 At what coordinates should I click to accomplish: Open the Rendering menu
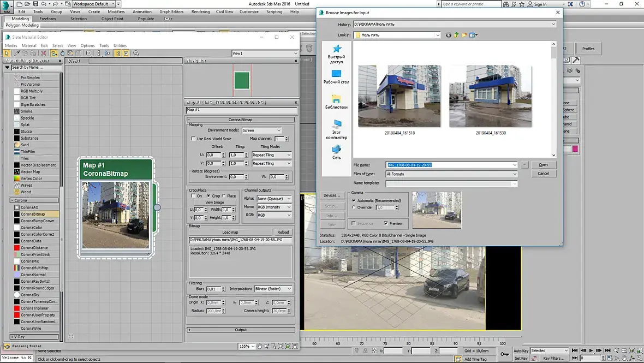[x=200, y=11]
